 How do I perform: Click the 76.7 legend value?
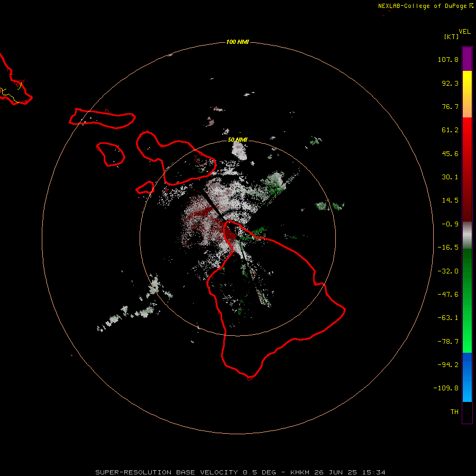[450, 106]
